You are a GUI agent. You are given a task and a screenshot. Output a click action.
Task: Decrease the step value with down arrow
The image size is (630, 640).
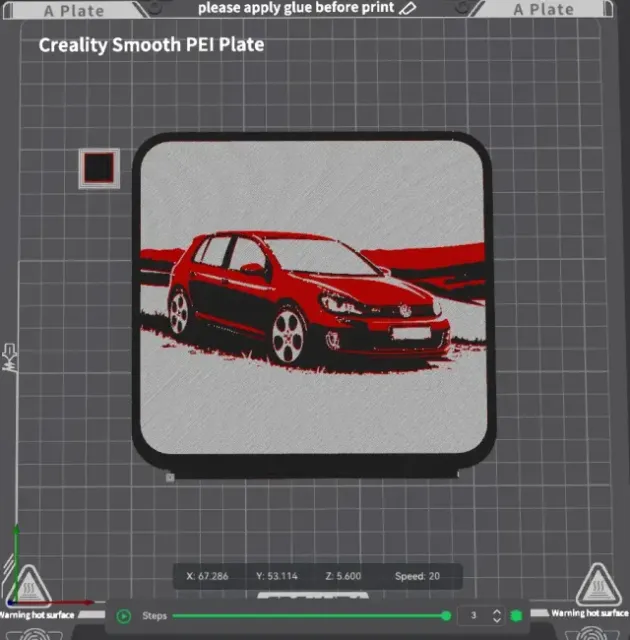click(x=497, y=620)
